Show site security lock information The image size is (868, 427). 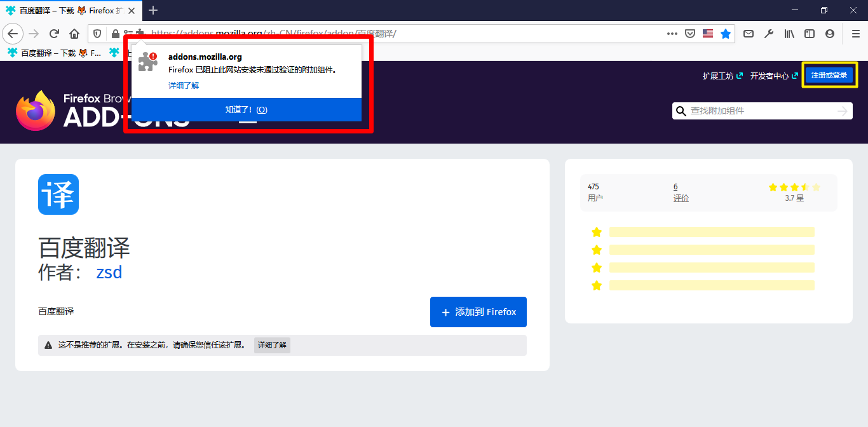(115, 34)
